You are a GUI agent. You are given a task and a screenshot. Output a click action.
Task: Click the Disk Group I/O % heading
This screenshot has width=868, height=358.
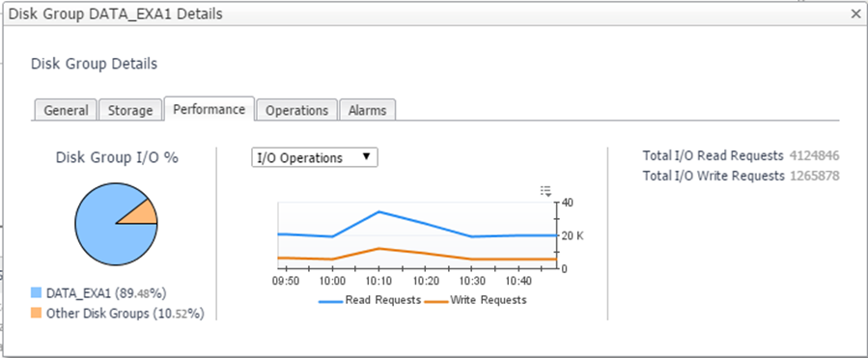(x=117, y=157)
